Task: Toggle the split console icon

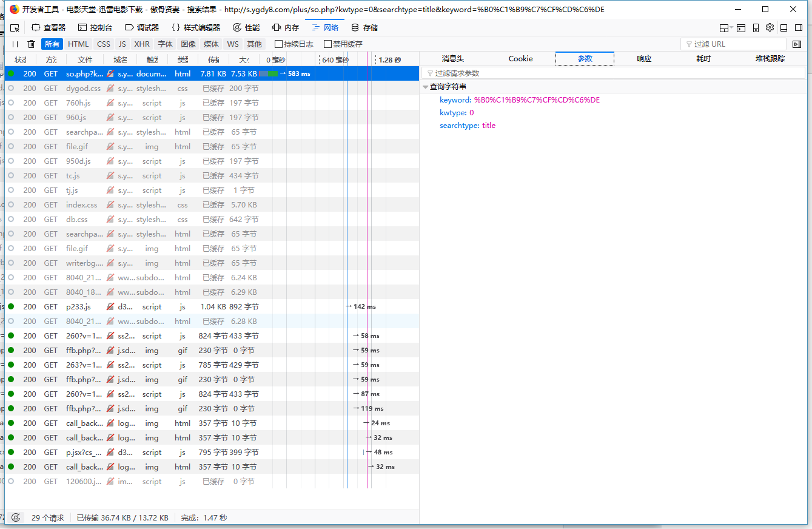Action: pos(741,28)
